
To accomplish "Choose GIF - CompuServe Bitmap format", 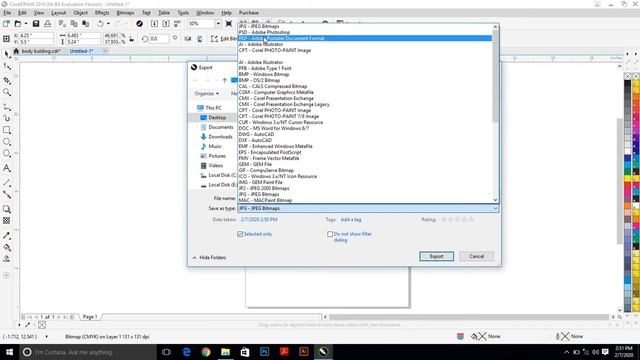I will (365, 170).
